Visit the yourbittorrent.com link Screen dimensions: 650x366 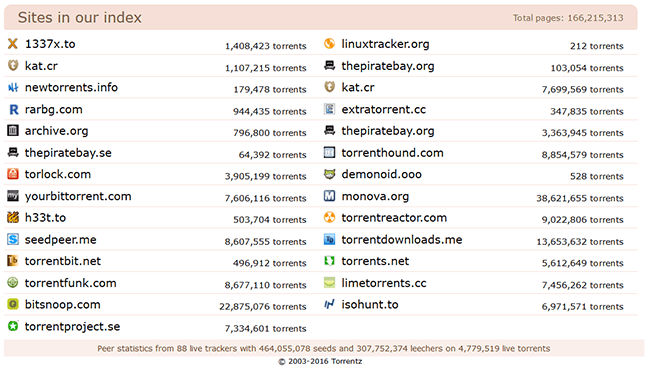[x=78, y=196]
